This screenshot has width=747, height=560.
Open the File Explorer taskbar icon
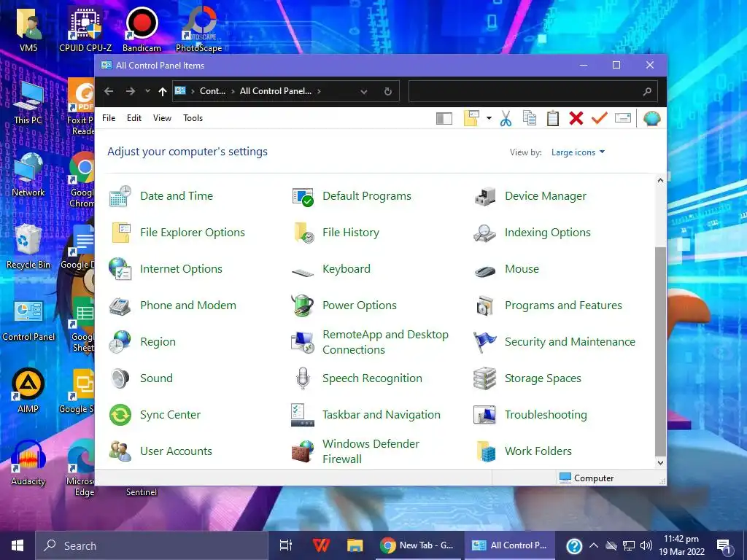[x=355, y=545]
